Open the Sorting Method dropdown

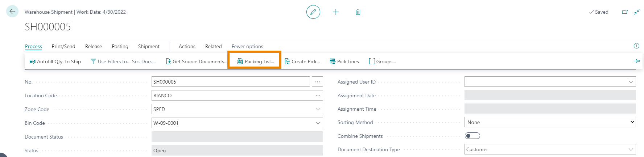(550, 122)
